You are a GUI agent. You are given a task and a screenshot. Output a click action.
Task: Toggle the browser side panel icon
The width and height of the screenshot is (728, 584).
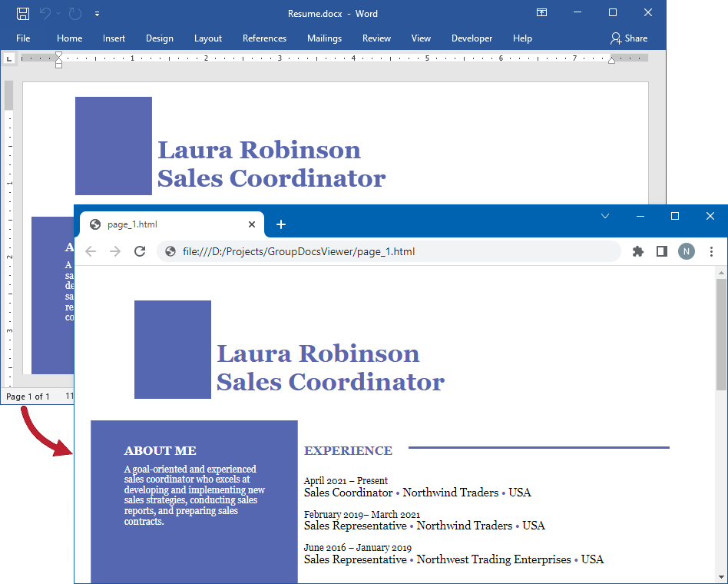(662, 251)
